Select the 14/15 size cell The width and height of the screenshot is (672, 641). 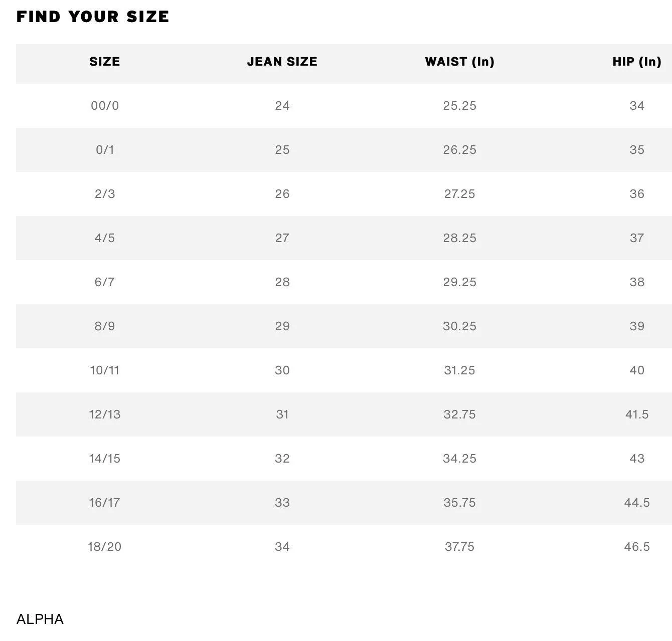tap(105, 459)
